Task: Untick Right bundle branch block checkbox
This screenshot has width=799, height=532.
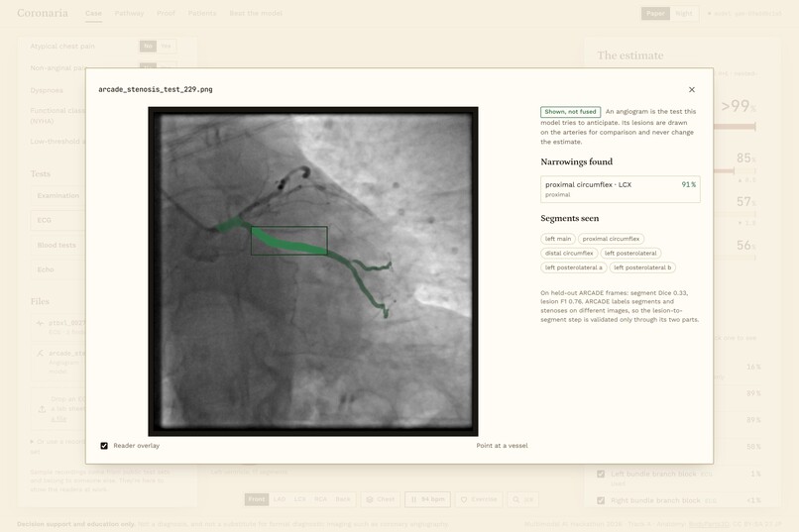Action: click(601, 500)
